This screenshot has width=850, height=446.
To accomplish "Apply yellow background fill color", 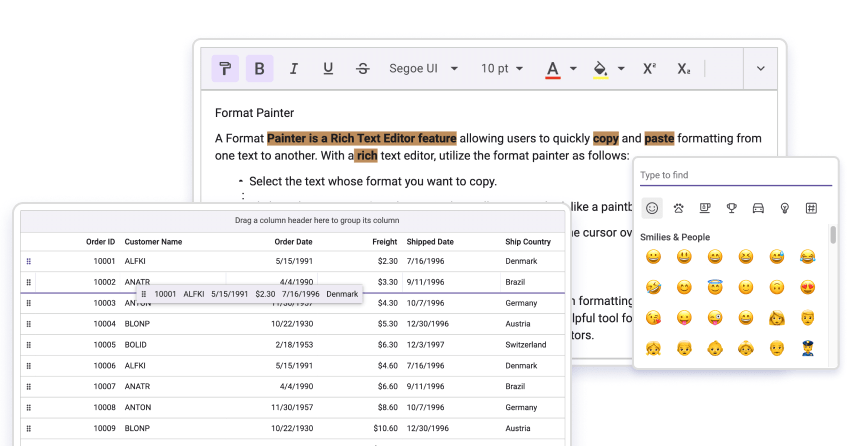I will (600, 69).
